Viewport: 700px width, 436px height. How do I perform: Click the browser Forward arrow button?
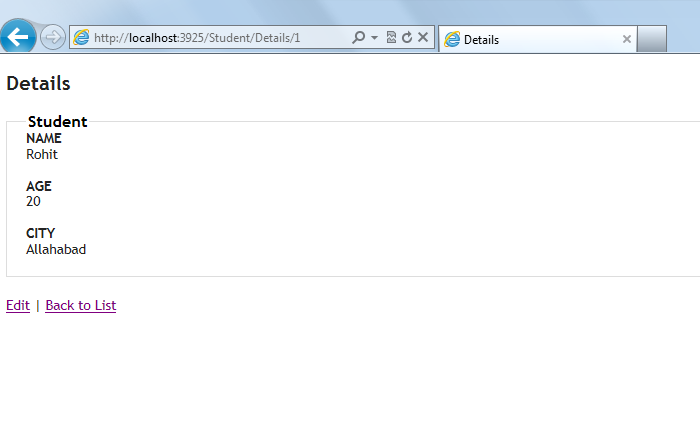point(53,38)
